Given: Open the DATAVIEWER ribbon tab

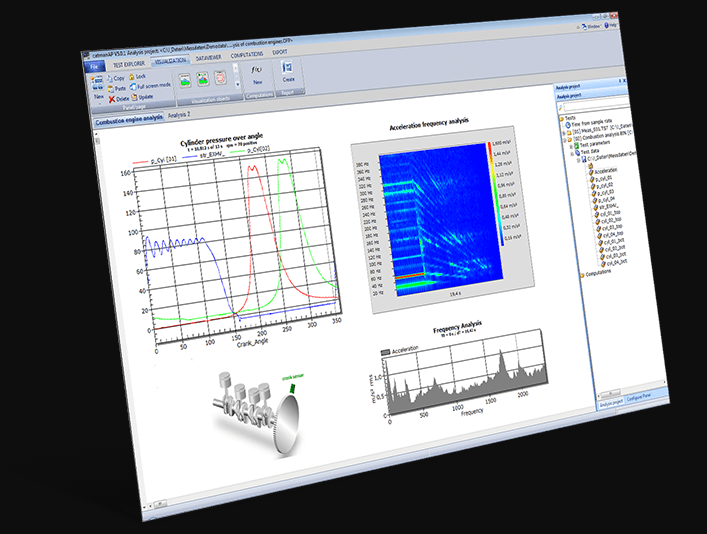Looking at the screenshot, I should (209, 60).
